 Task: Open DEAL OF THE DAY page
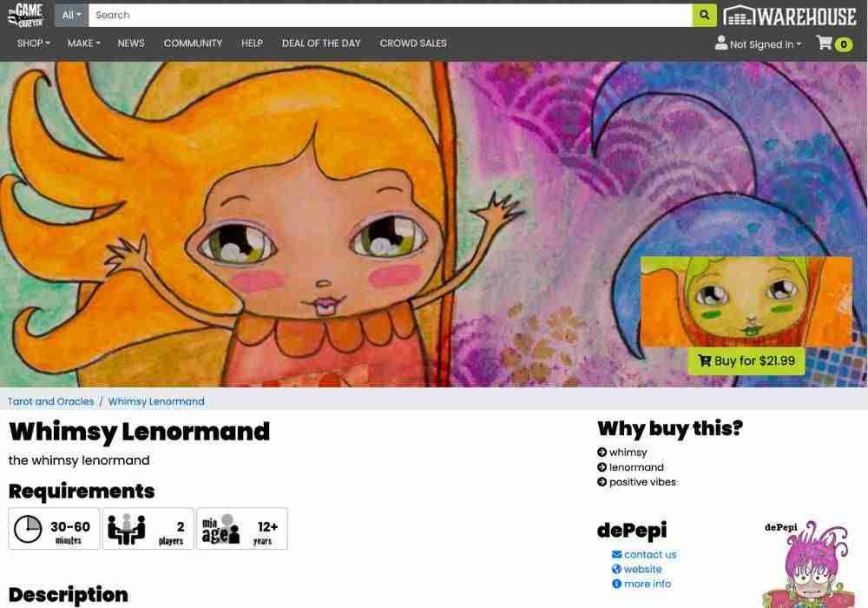pos(321,43)
